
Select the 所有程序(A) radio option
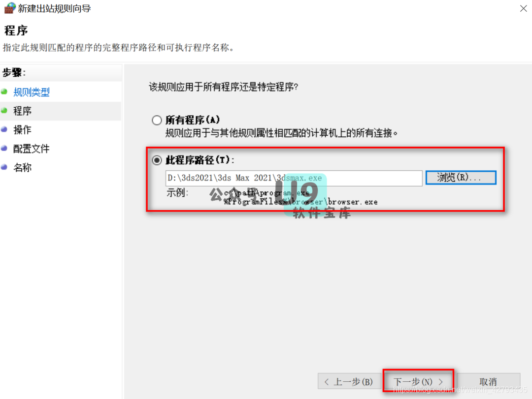coord(157,120)
